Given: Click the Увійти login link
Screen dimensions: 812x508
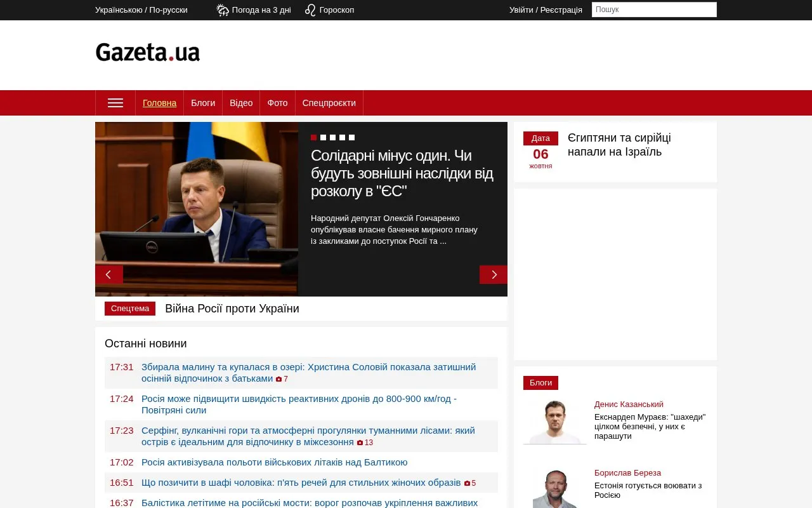Looking at the screenshot, I should (521, 10).
